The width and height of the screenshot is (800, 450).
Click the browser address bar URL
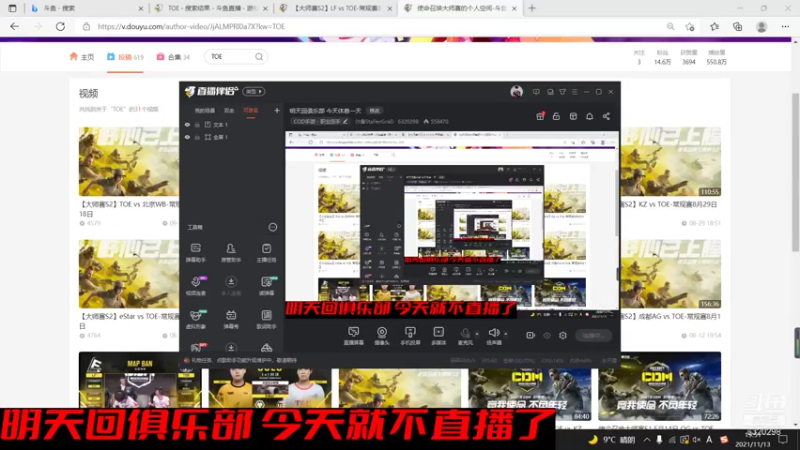191,27
